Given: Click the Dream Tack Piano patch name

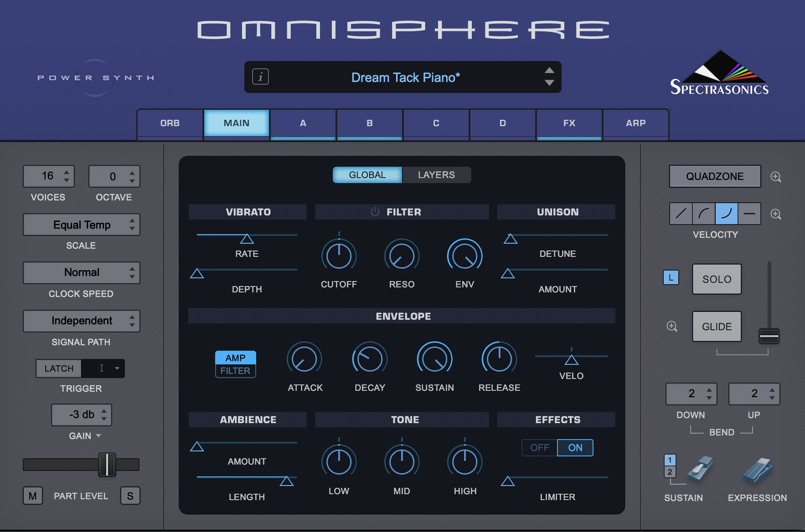Looking at the screenshot, I should coord(406,77).
